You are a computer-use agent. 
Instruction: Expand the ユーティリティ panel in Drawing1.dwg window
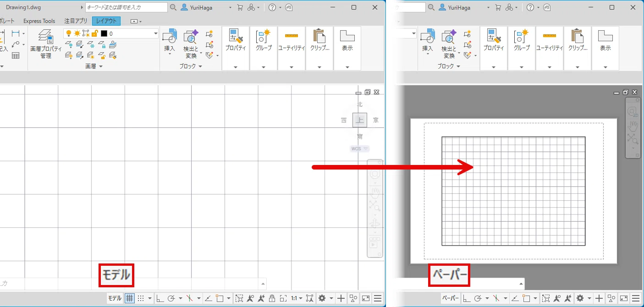click(x=292, y=67)
